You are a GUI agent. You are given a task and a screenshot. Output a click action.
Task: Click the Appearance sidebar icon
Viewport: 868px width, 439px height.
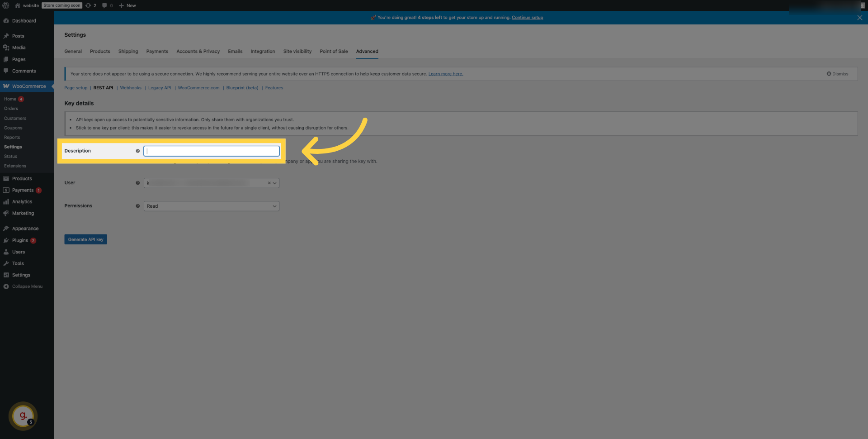pos(6,229)
